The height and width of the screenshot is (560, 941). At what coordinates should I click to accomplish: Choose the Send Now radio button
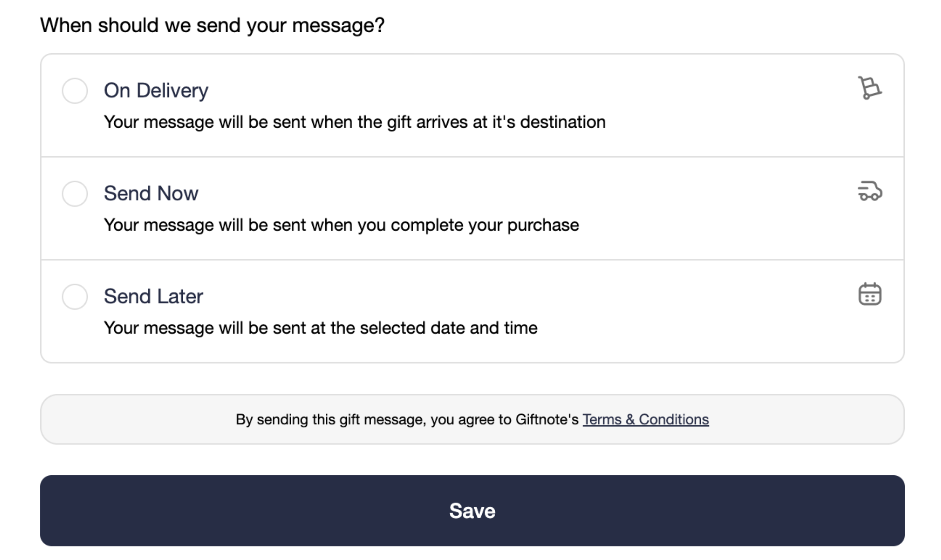click(75, 194)
